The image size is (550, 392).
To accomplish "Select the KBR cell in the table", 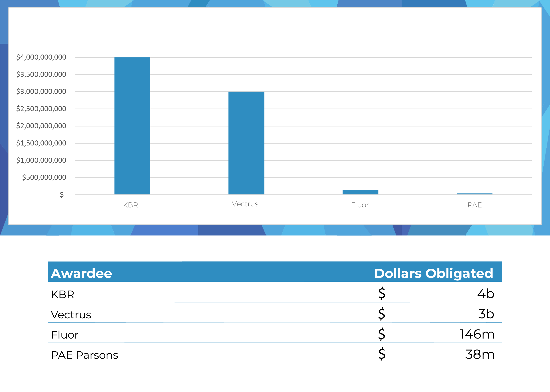I will 63,295.
